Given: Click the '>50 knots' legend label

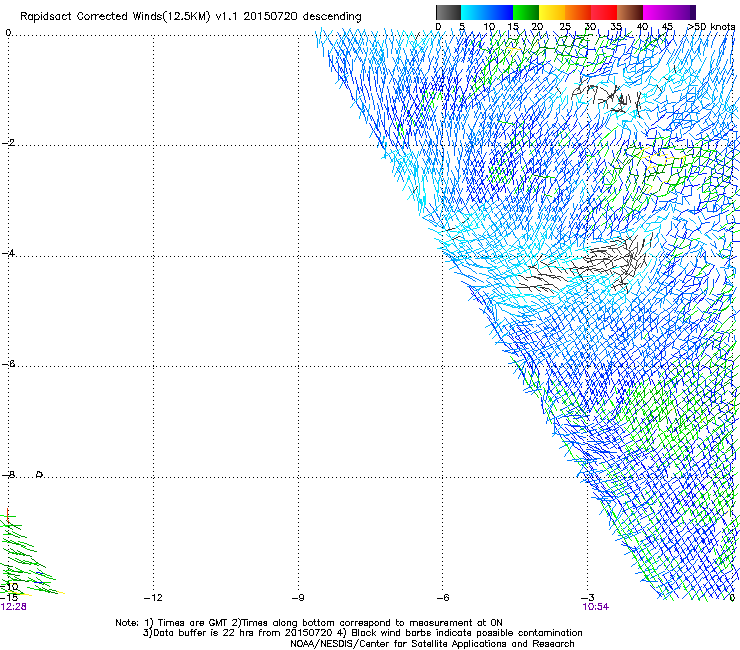Looking at the screenshot, I should 711,27.
